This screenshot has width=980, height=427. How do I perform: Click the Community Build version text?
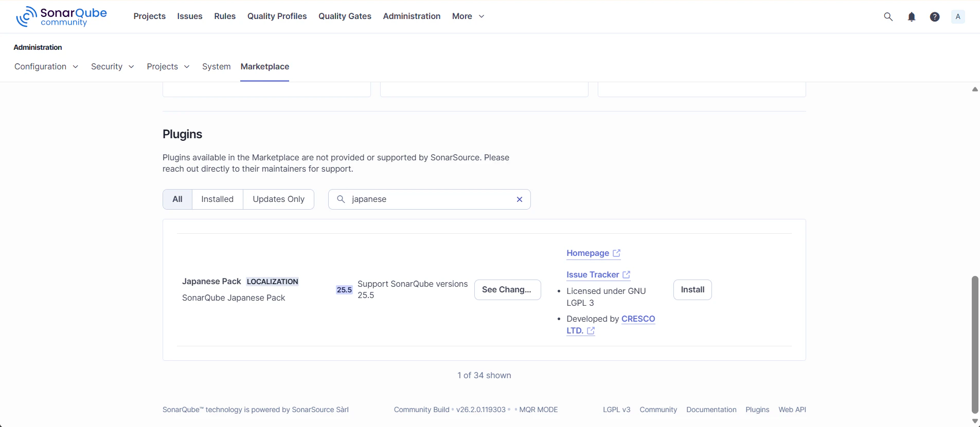pos(450,410)
